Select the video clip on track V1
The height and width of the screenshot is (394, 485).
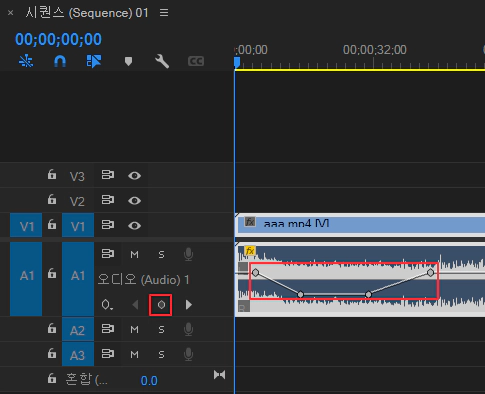coord(360,225)
